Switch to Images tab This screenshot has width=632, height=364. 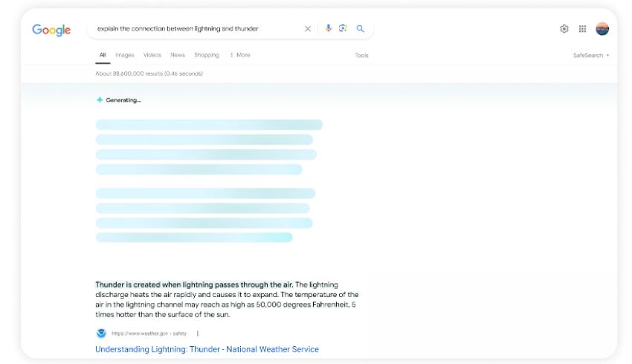pos(125,55)
